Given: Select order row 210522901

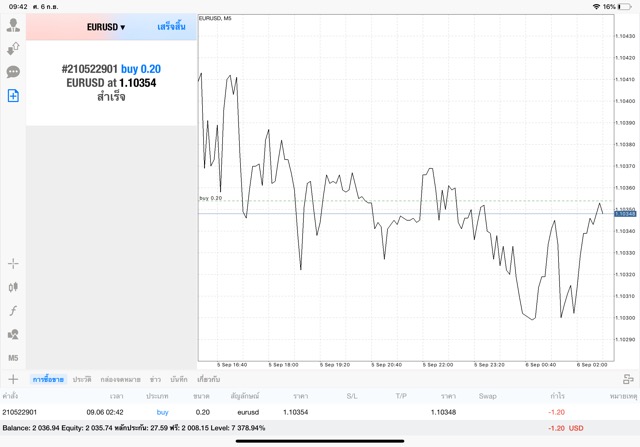Looking at the screenshot, I should pyautogui.click(x=320, y=412).
